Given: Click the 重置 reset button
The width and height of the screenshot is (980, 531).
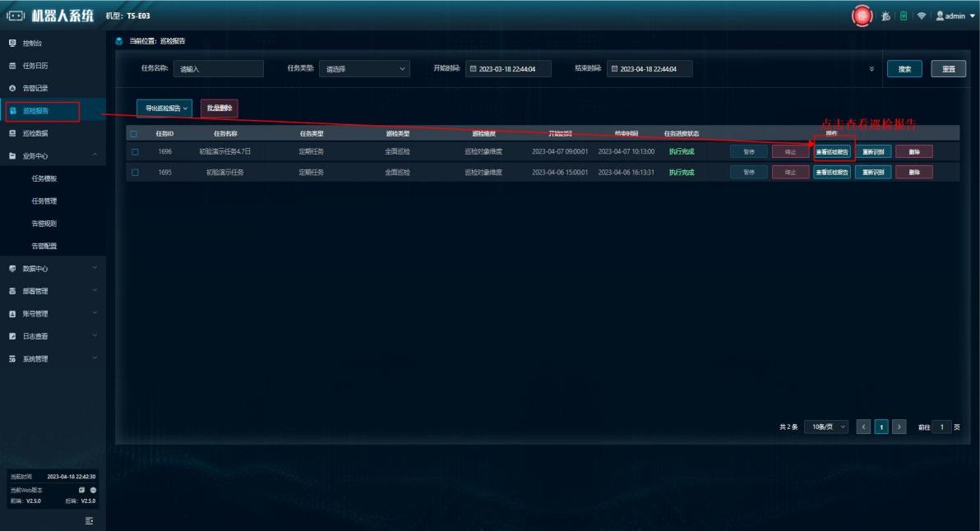Looking at the screenshot, I should [x=948, y=69].
